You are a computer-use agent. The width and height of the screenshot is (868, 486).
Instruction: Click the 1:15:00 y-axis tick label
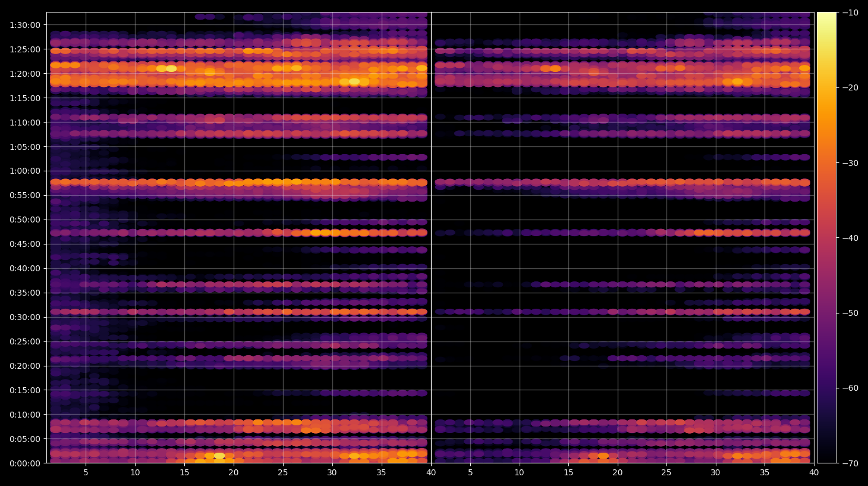(x=25, y=98)
